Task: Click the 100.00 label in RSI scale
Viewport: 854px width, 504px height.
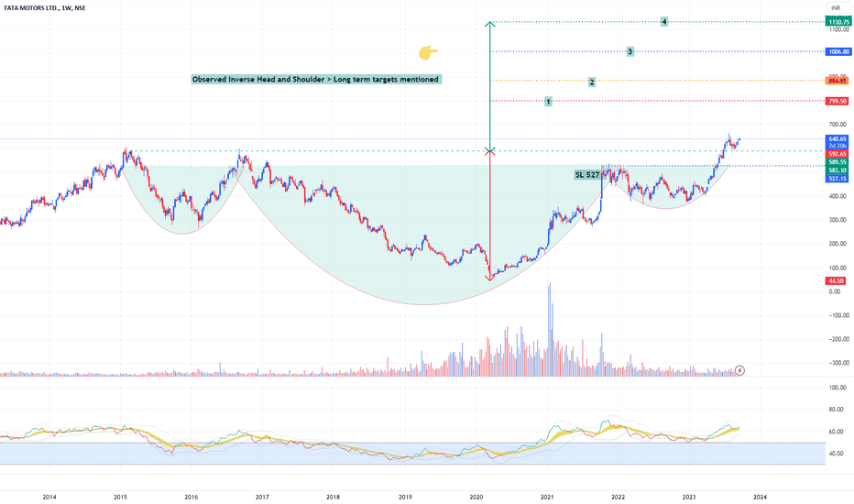Action: pos(838,388)
